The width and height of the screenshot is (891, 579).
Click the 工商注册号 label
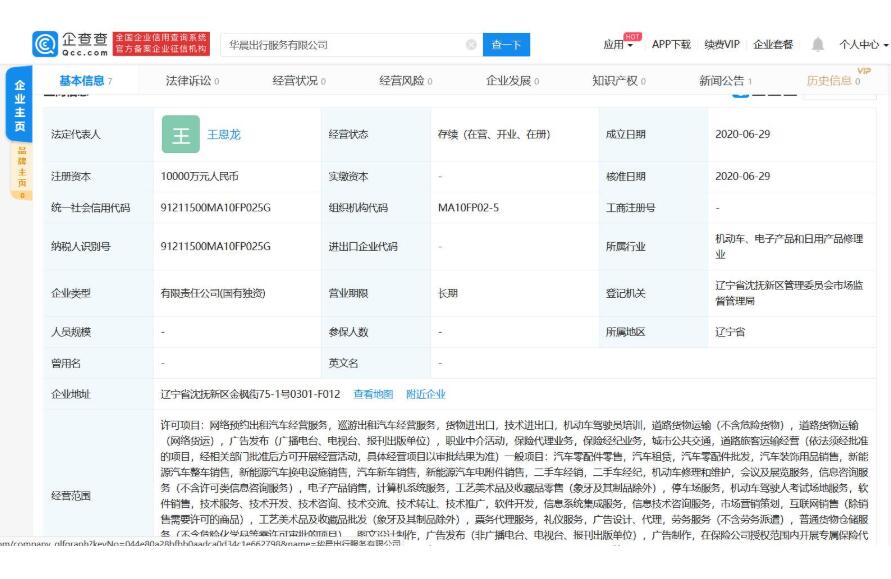pyautogui.click(x=630, y=208)
